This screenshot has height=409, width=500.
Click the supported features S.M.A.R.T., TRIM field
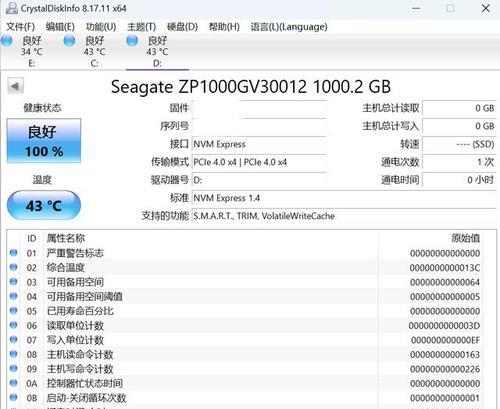[x=344, y=216]
